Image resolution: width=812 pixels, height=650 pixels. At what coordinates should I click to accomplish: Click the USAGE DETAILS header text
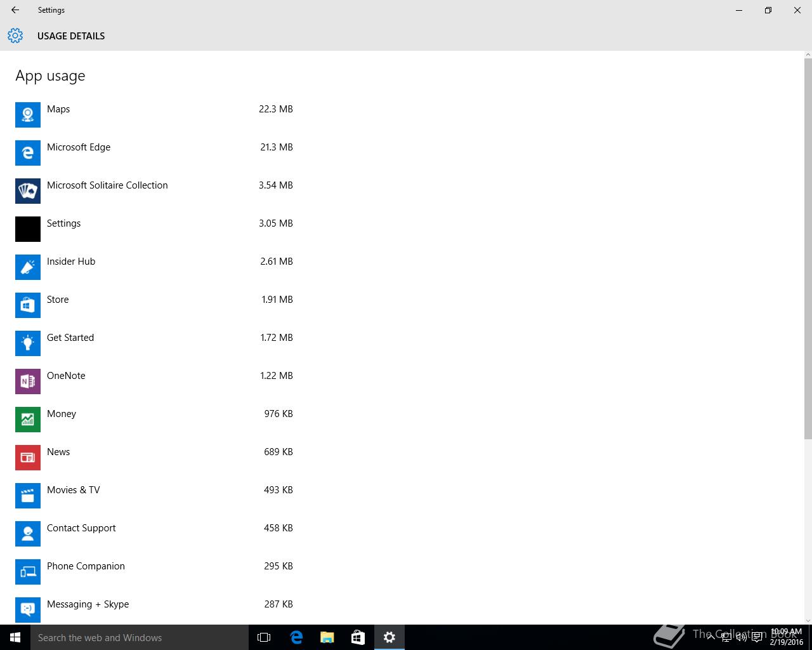point(71,36)
